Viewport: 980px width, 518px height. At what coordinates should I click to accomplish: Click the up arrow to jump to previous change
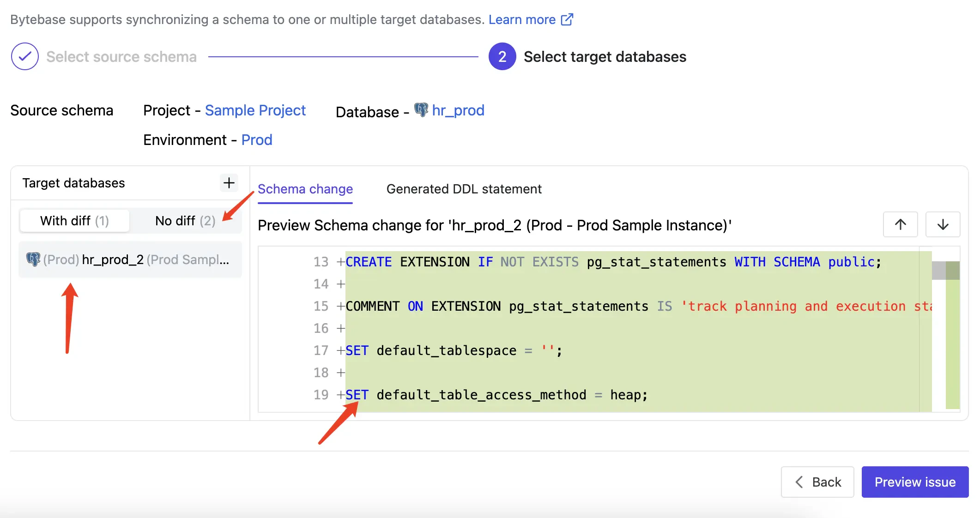coord(900,225)
